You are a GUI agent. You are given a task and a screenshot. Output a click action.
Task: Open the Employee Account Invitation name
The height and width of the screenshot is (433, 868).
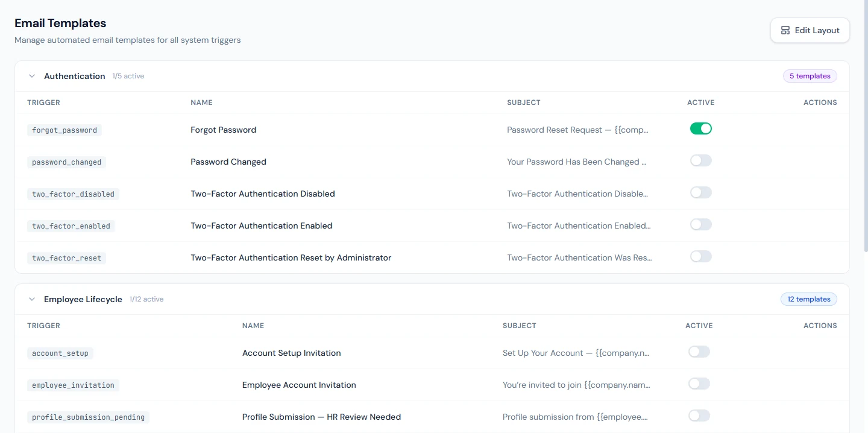click(x=299, y=385)
